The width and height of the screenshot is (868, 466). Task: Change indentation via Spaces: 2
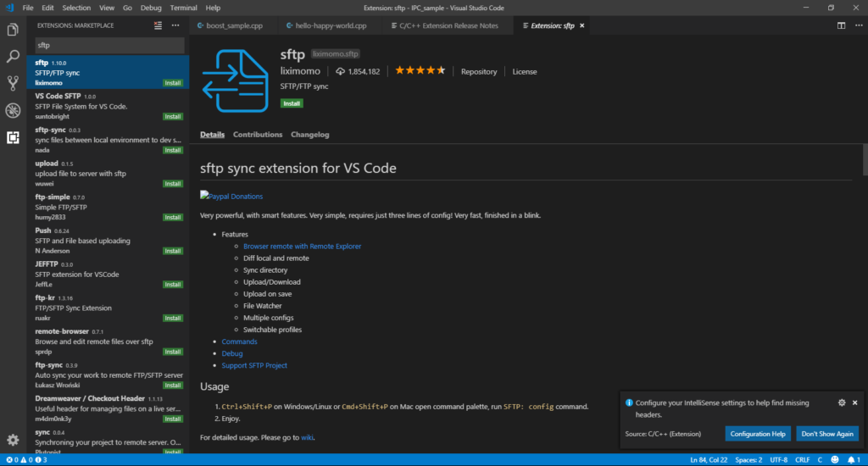tap(748, 460)
